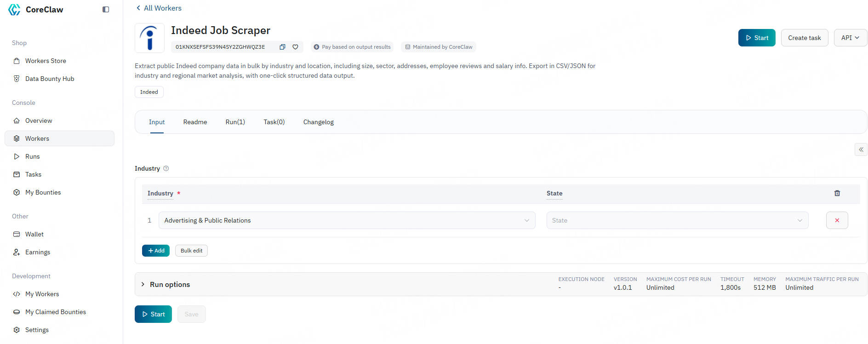Click the timeout value 1,800s
The height and width of the screenshot is (344, 868).
click(x=731, y=287)
